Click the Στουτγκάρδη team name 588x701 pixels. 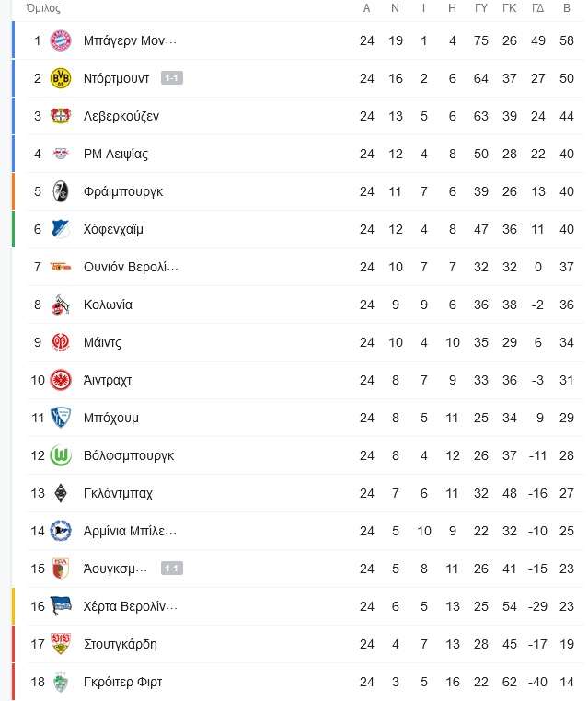click(121, 644)
